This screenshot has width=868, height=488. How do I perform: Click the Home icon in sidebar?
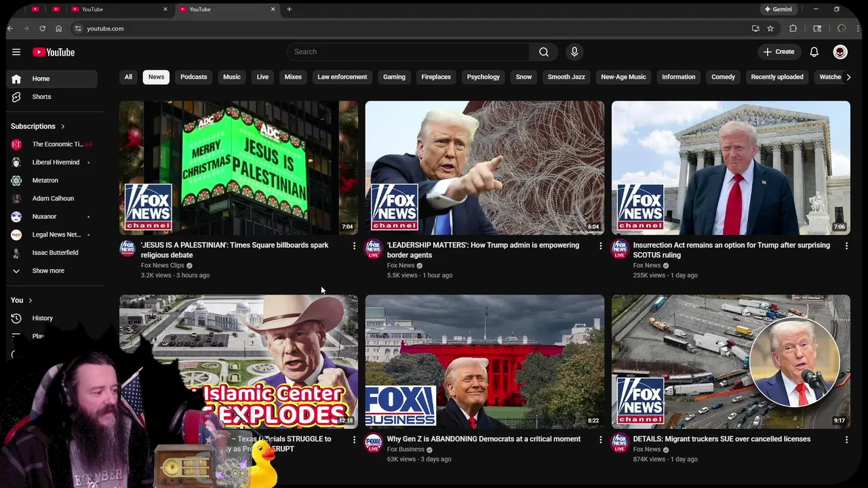(x=16, y=79)
